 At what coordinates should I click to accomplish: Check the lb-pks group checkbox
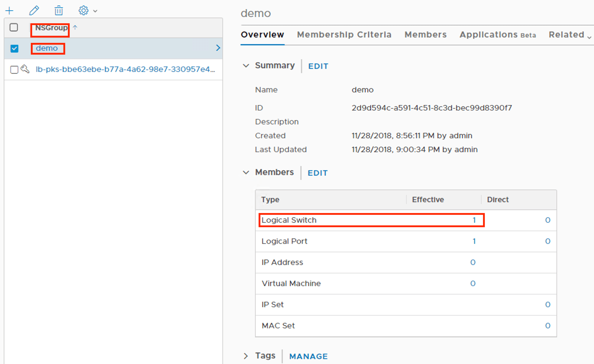coord(14,69)
